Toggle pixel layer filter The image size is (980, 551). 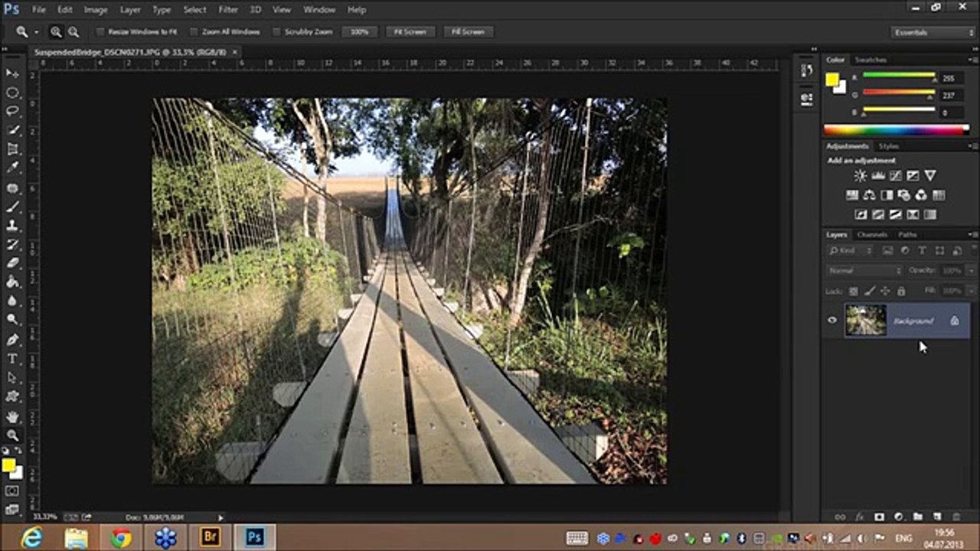[887, 251]
